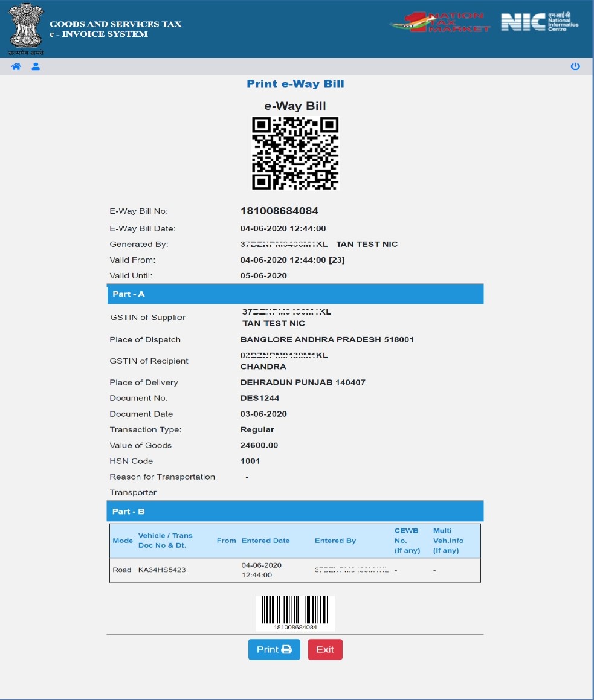The width and height of the screenshot is (594, 700).
Task: Click the Print e-Way Bill heading
Action: (x=295, y=84)
